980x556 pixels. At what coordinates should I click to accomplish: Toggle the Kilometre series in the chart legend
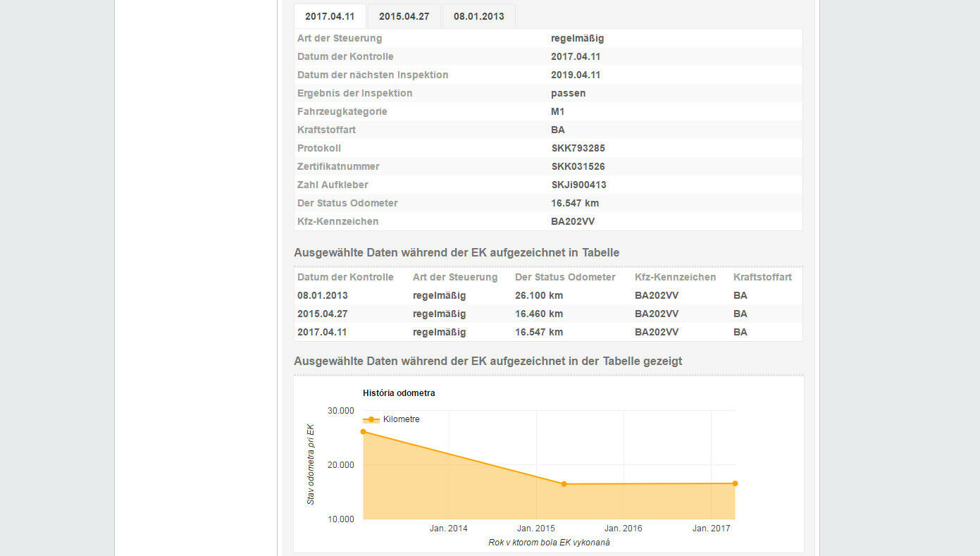coord(399,419)
